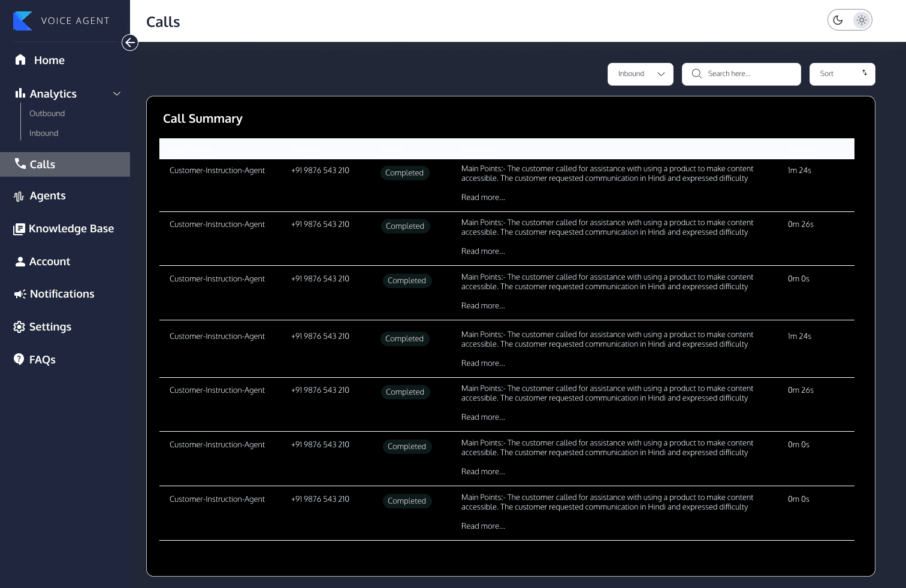The image size is (906, 588).
Task: Open the Inbound filter dropdown
Action: [640, 74]
